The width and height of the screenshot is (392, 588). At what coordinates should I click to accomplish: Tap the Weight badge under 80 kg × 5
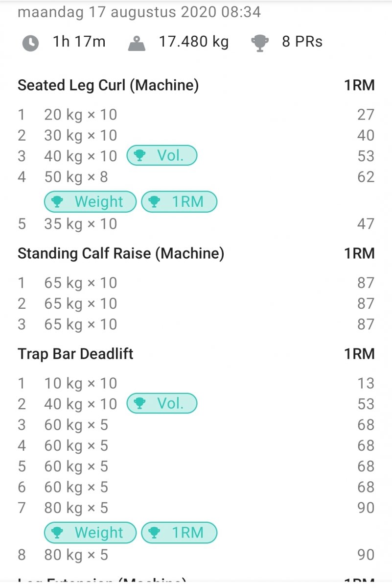pyautogui.click(x=90, y=533)
